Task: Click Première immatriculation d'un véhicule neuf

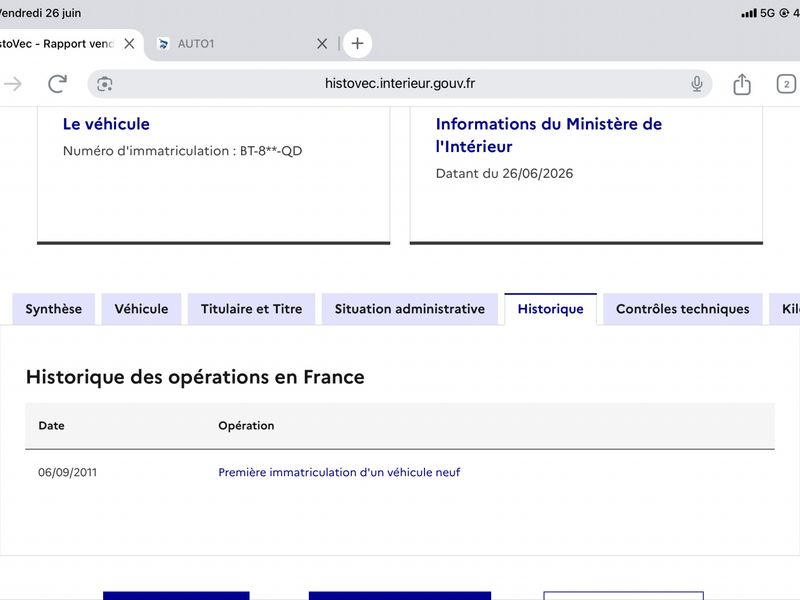Action: coord(339,472)
